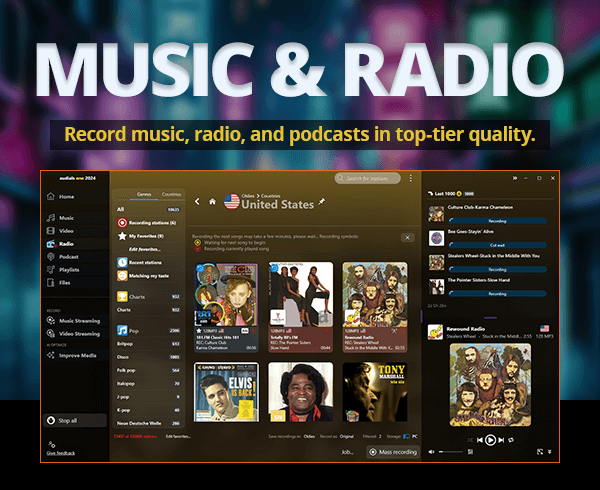Change Save recordings in Oldies setting
This screenshot has width=600, height=490.
(x=309, y=436)
